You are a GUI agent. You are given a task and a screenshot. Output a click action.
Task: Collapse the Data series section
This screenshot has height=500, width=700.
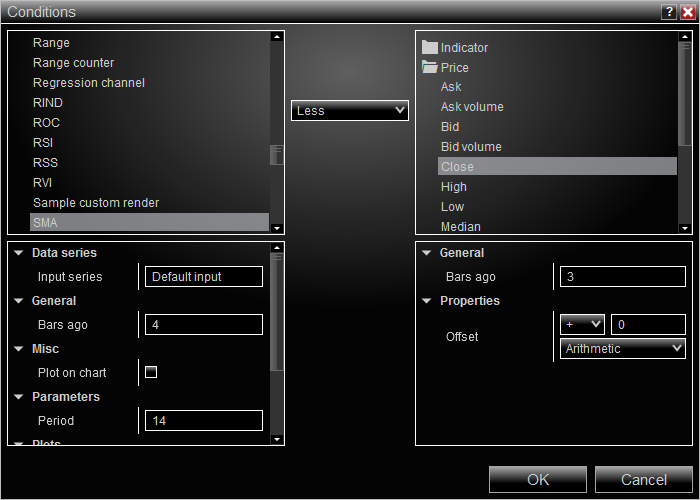click(x=19, y=253)
